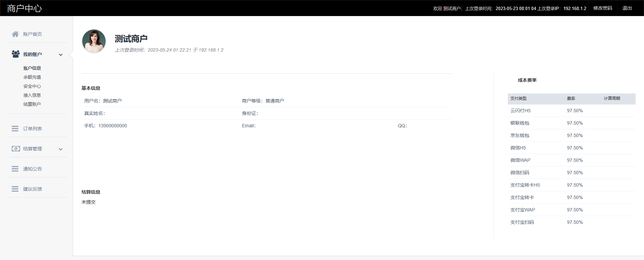The image size is (644, 260).
Task: Open the 账户信息 submenu item
Action: point(32,68)
